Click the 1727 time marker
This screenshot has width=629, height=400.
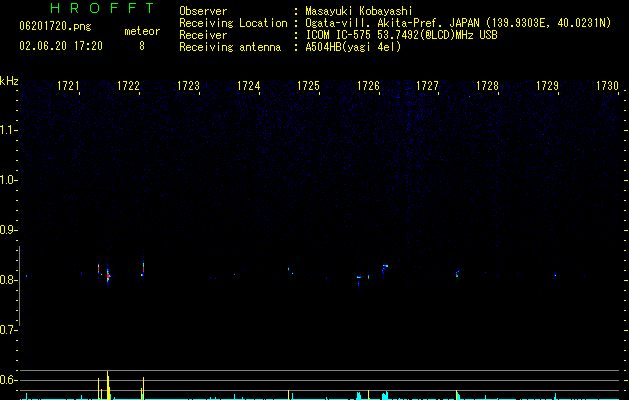tap(428, 86)
